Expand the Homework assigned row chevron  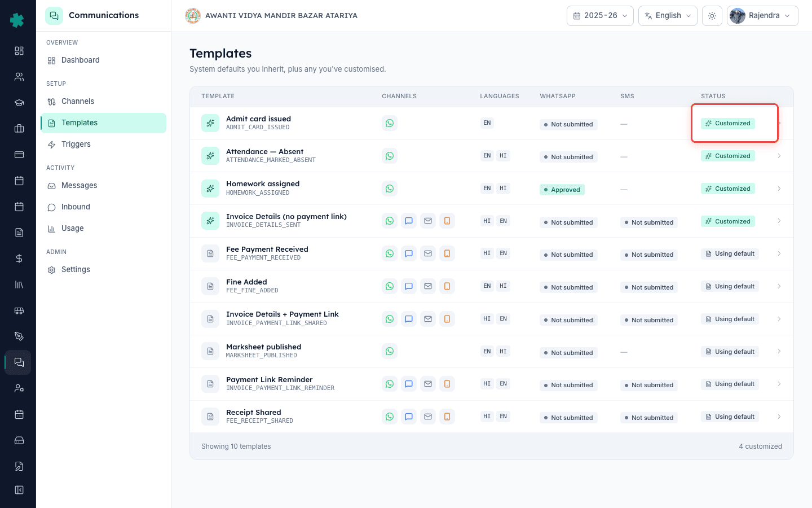(x=779, y=189)
